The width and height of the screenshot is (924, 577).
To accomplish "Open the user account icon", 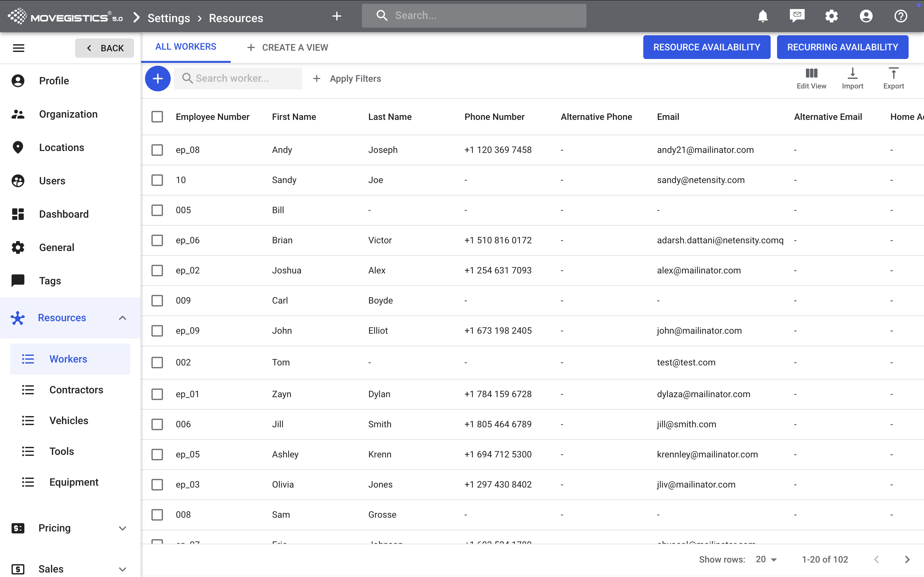I will pyautogui.click(x=866, y=16).
